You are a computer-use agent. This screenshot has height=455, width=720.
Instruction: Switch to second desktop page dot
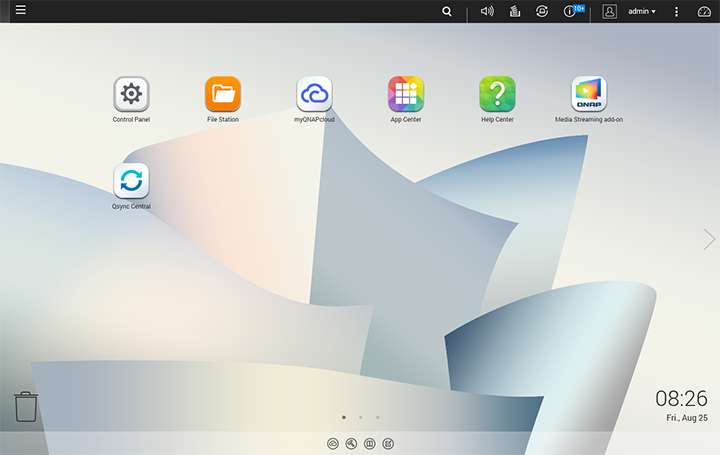click(x=360, y=417)
